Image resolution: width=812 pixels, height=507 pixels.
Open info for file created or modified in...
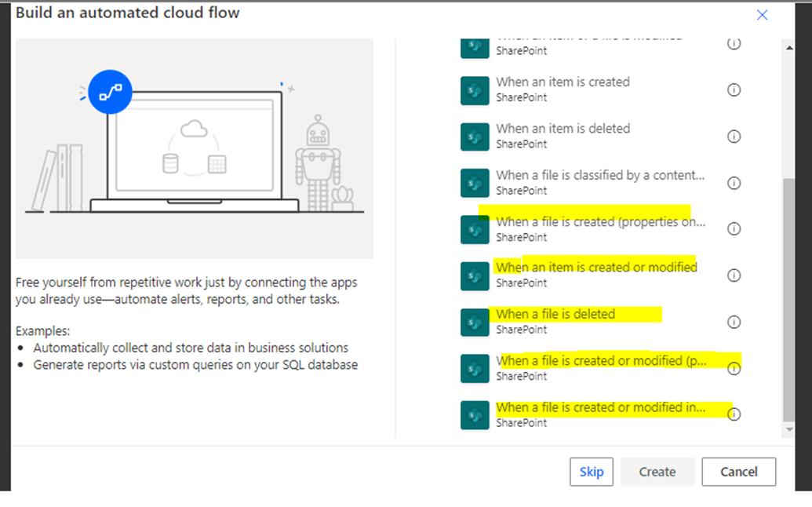tap(734, 414)
